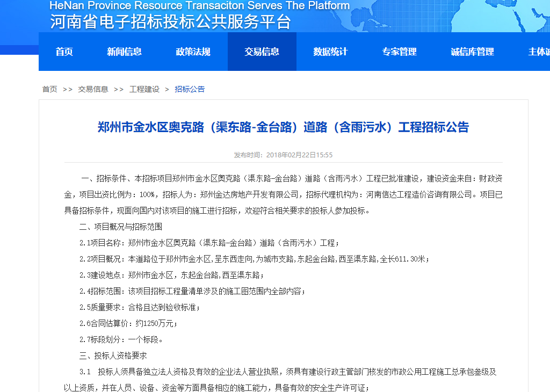Screen dimensions: 550x392
Task: Open the 政策法规 menu item
Action: click(x=193, y=52)
